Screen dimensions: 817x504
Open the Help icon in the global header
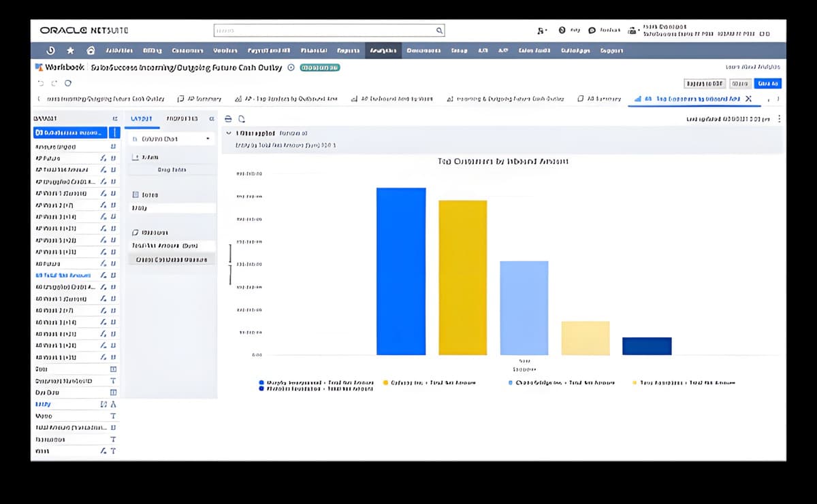pos(562,29)
